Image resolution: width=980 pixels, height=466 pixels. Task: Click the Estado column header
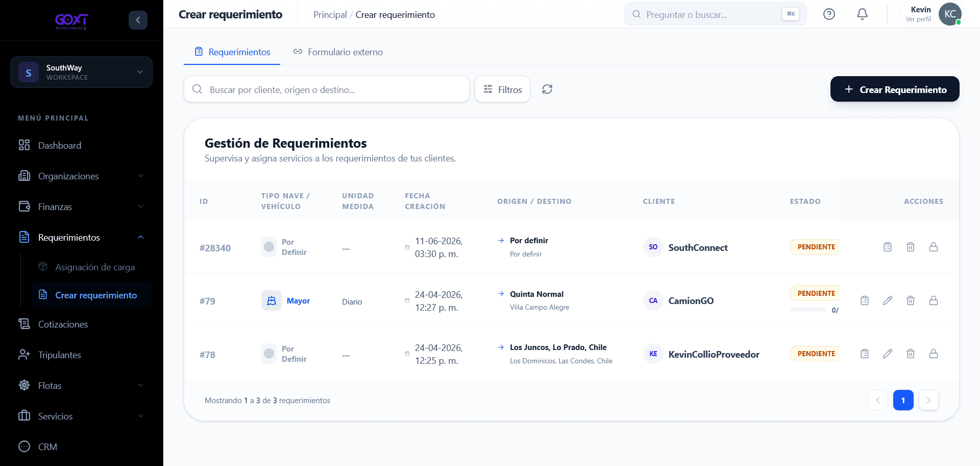(x=805, y=201)
